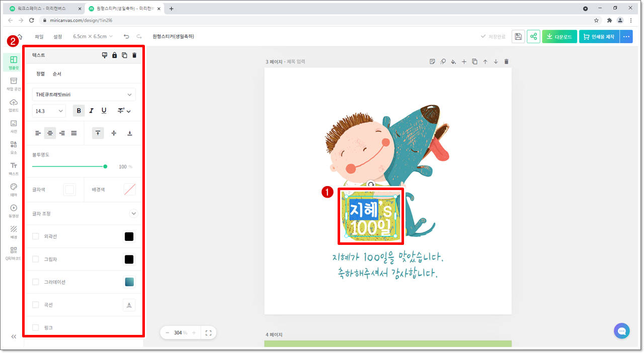Click the 다운로드 button
The image size is (644, 353).
pyautogui.click(x=559, y=37)
